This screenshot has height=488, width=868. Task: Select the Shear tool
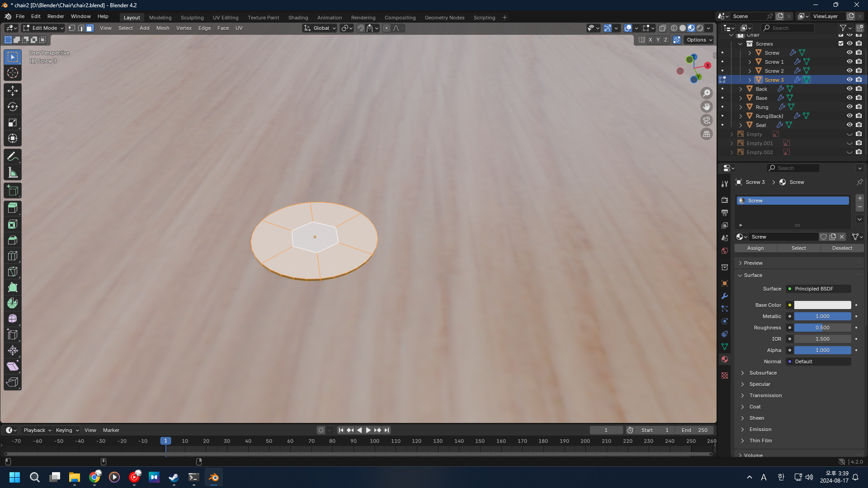[13, 366]
